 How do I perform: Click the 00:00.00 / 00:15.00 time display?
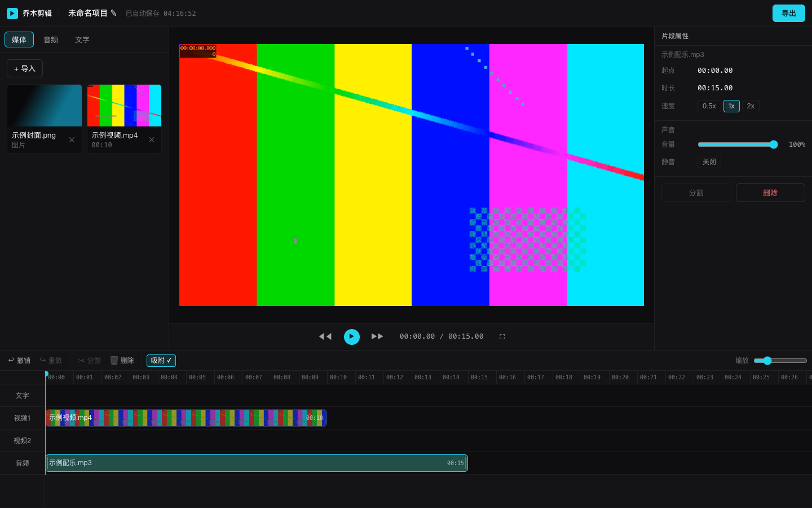(442, 336)
